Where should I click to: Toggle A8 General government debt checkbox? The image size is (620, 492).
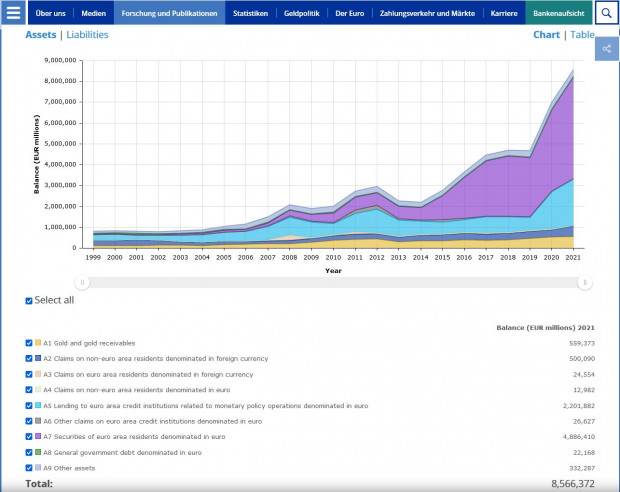(29, 452)
